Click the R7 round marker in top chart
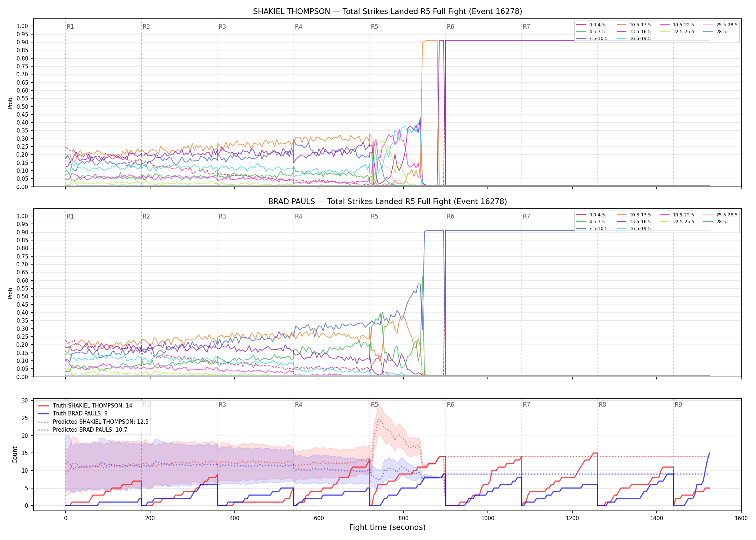The height and width of the screenshot is (540, 756). 526,27
